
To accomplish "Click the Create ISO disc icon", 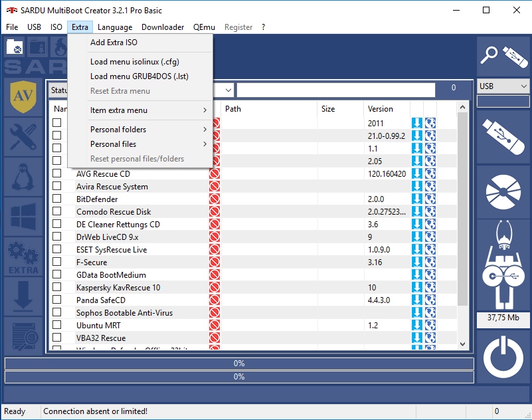I will coord(503,192).
